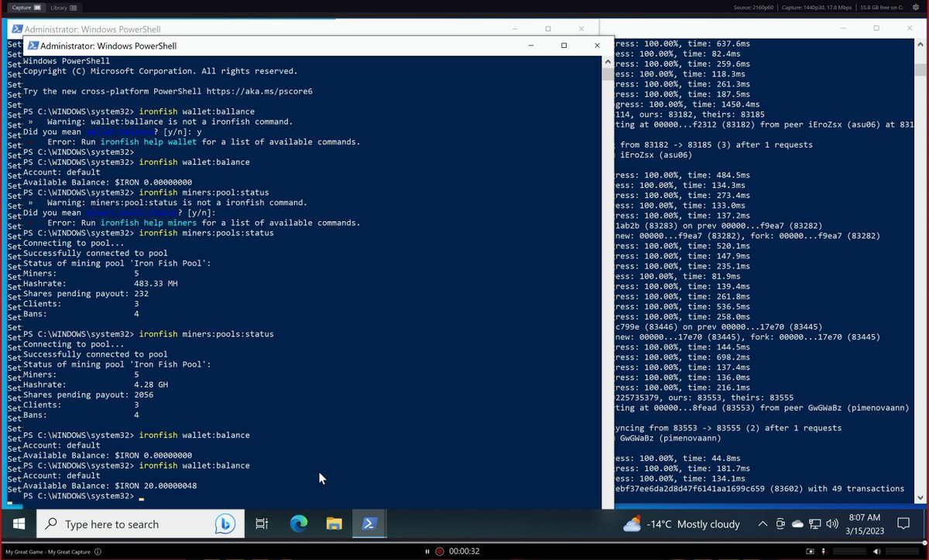This screenshot has height=560, width=929.
Task: Close the front PowerShell window
Action: pos(597,46)
